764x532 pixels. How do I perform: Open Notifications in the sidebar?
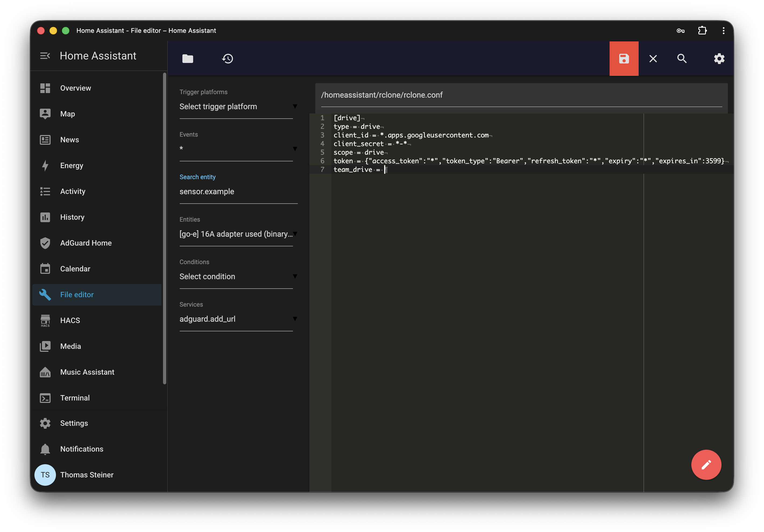(97, 449)
